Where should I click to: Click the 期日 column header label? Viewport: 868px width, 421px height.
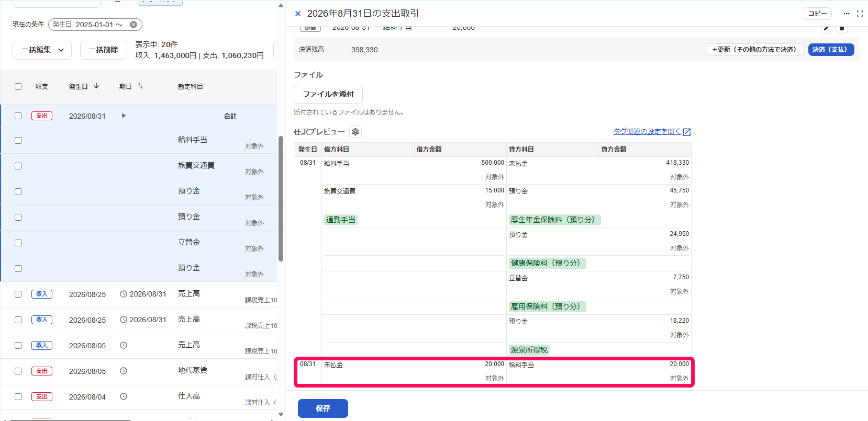[126, 87]
